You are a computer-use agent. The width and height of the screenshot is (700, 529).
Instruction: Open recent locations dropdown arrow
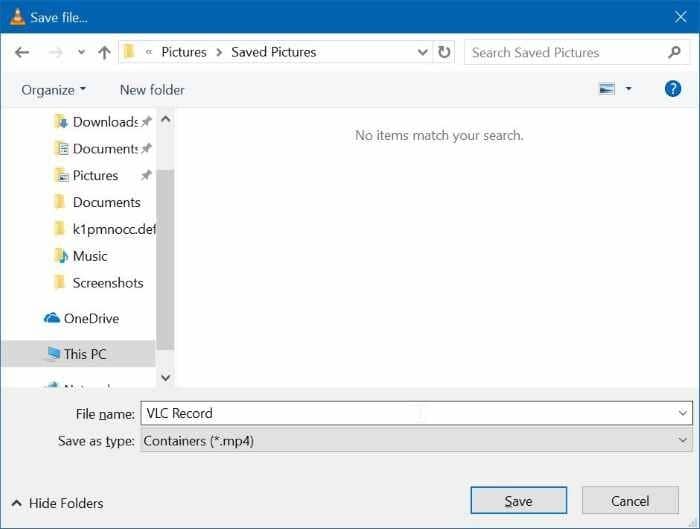[81, 52]
